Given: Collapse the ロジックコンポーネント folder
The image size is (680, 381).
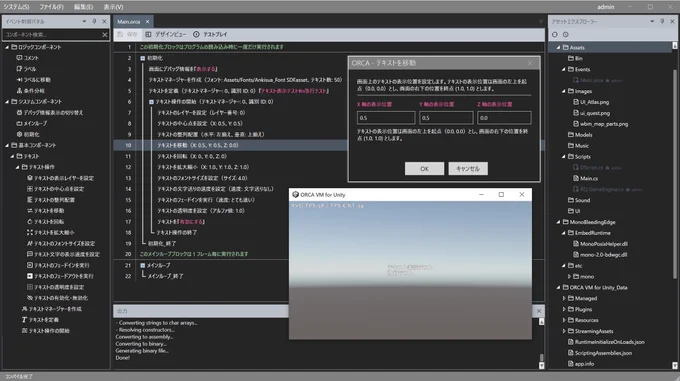Looking at the screenshot, I should click(7, 47).
